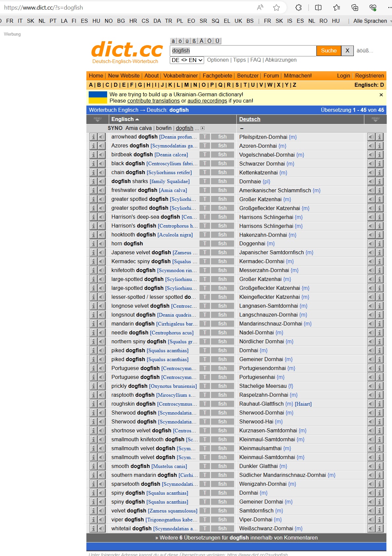The image size is (392, 556).
Task: Click the orange Suche button
Action: 328,51
